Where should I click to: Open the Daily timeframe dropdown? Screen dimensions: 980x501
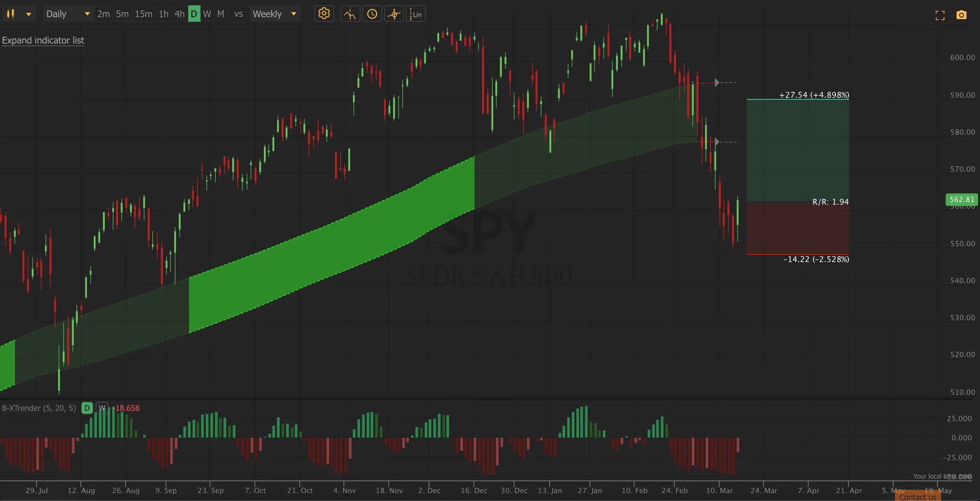coord(68,14)
